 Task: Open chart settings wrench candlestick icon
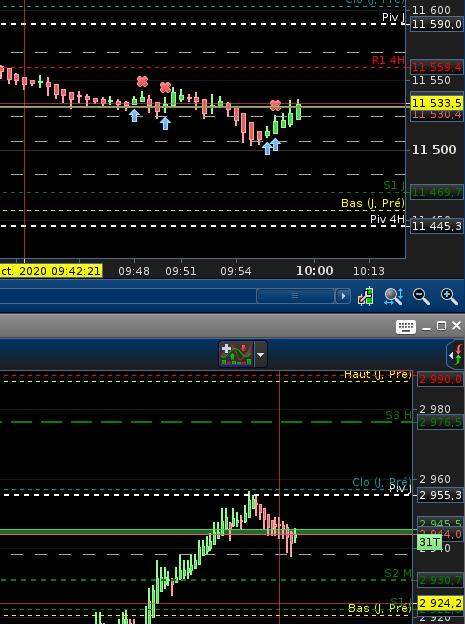[365, 296]
